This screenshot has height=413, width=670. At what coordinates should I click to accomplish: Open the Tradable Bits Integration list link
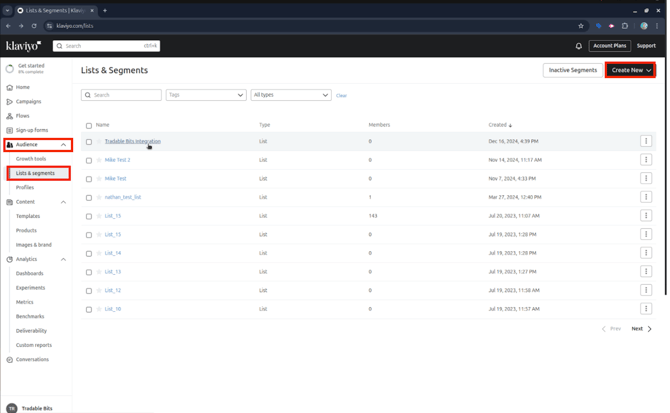click(132, 141)
